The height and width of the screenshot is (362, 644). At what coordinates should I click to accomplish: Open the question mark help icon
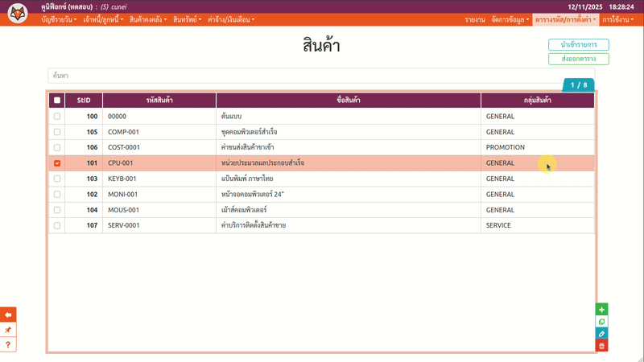click(x=8, y=344)
